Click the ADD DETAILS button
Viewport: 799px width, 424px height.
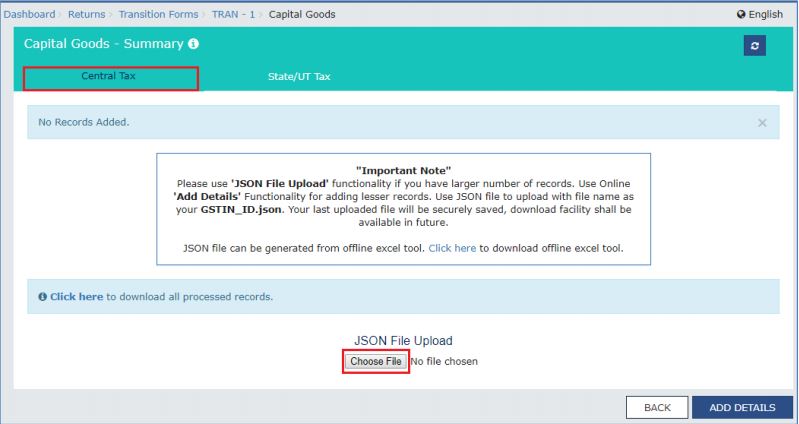[x=742, y=408]
